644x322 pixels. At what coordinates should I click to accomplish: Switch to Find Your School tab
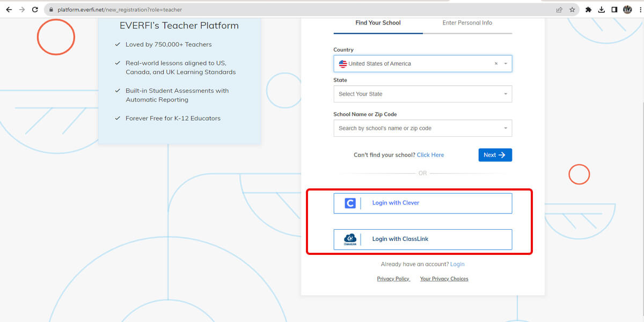(378, 23)
